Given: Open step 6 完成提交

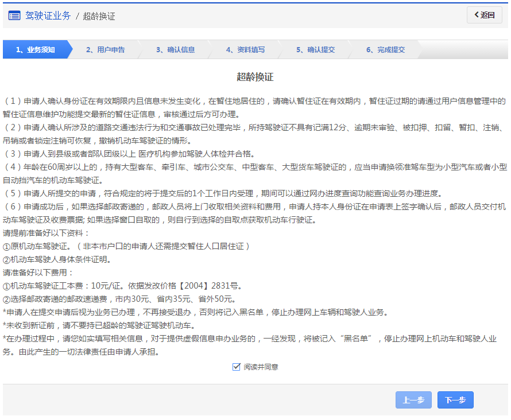Looking at the screenshot, I should pyautogui.click(x=385, y=50).
